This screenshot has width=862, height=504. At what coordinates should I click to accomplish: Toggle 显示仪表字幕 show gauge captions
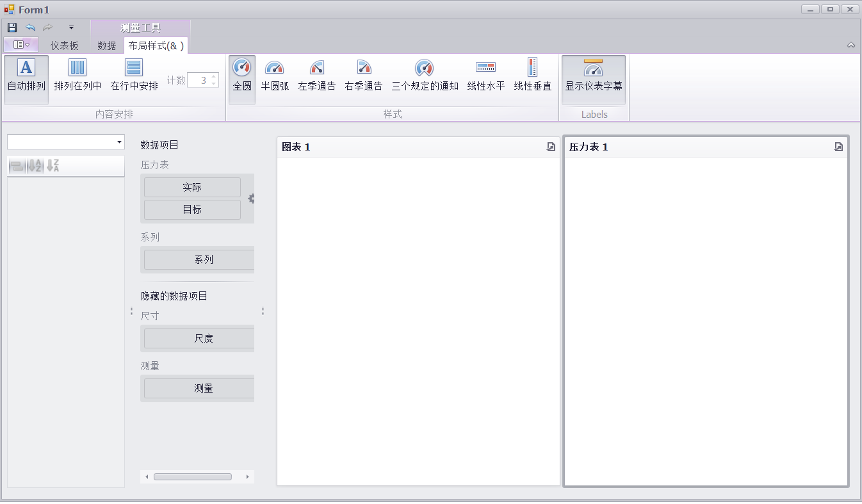pos(593,76)
